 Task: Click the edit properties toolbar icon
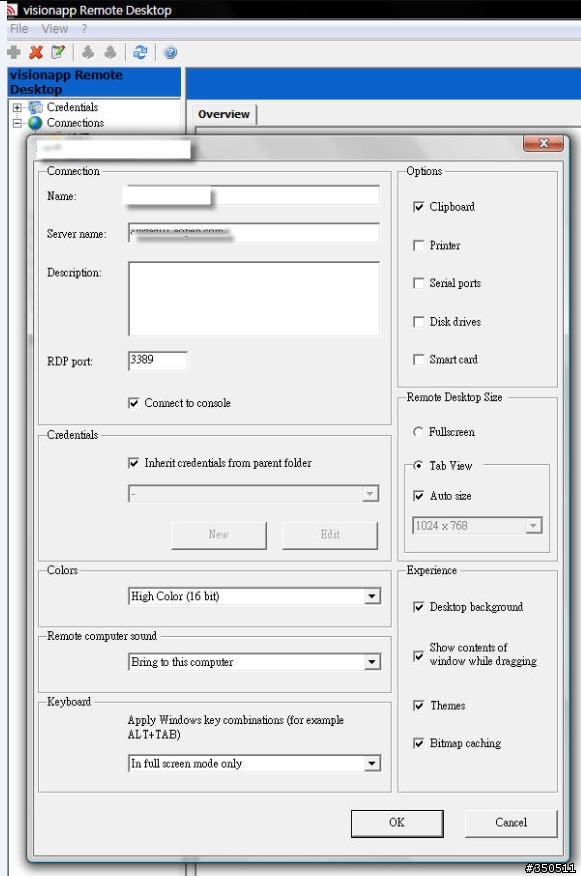(x=58, y=53)
